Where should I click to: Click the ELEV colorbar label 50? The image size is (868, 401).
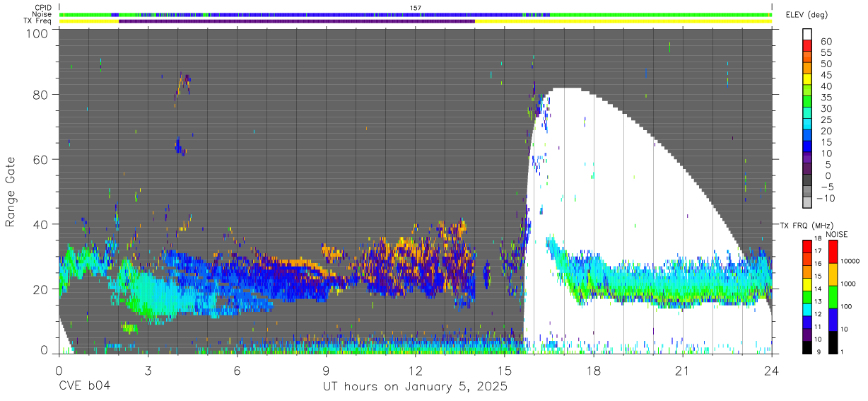pos(826,64)
